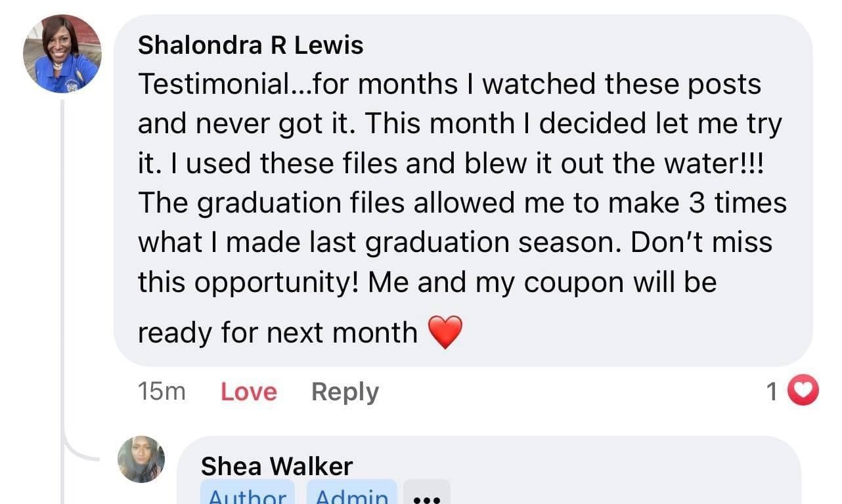
Task: Click the Shea Walker name link
Action: [277, 467]
